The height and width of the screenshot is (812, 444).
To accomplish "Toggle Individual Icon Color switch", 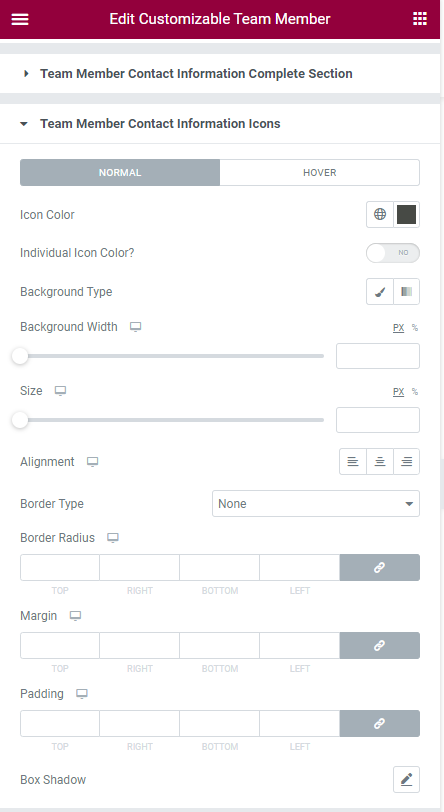I will click(393, 253).
